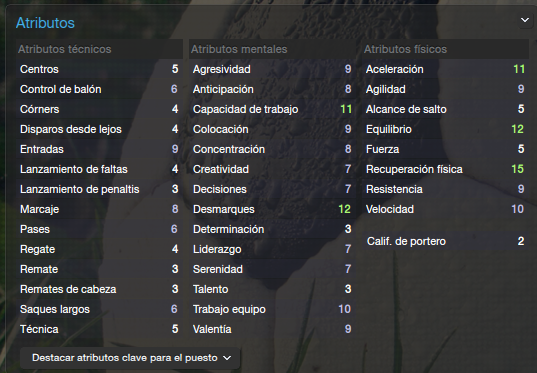Click the Calif. de portero row
Screen dimensions: 537x373
[x=446, y=241]
